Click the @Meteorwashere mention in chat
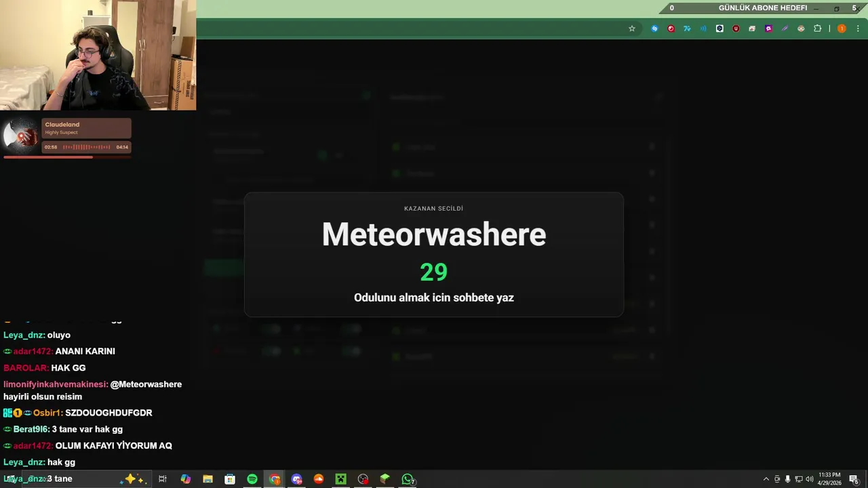Screen dimensions: 868x488 pos(146,384)
